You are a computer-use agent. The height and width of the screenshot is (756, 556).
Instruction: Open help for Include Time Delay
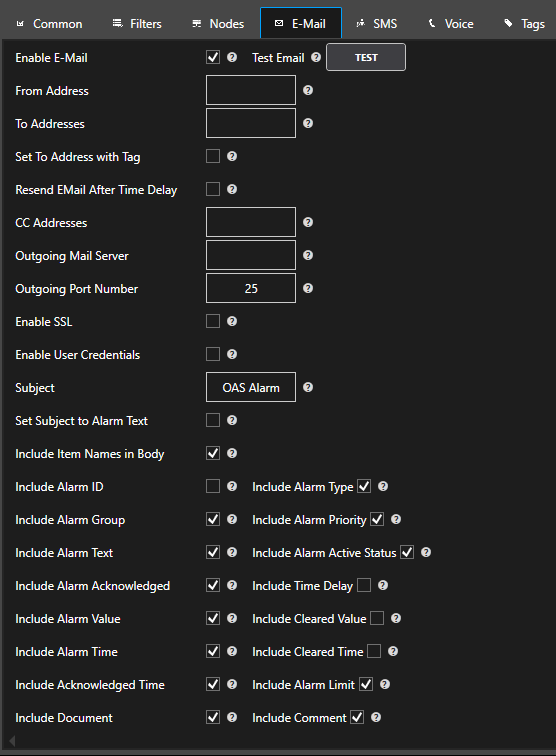[383, 585]
